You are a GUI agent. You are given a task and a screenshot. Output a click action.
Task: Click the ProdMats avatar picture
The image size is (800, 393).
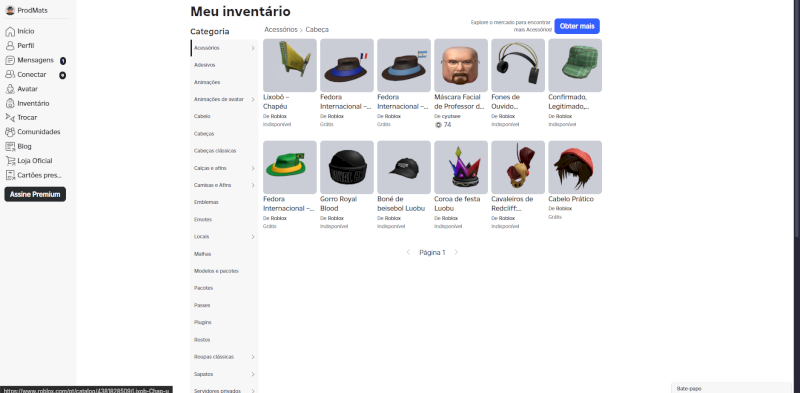(10, 10)
